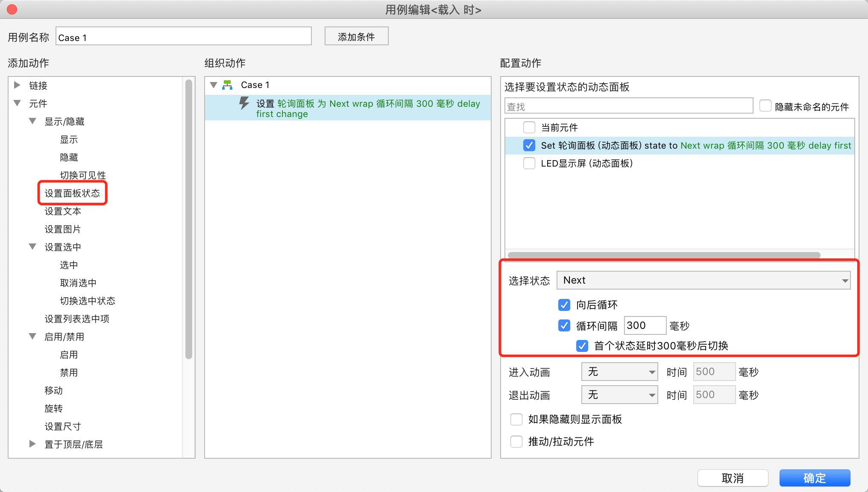Select 设置文本 action
868x492 pixels.
tap(63, 211)
